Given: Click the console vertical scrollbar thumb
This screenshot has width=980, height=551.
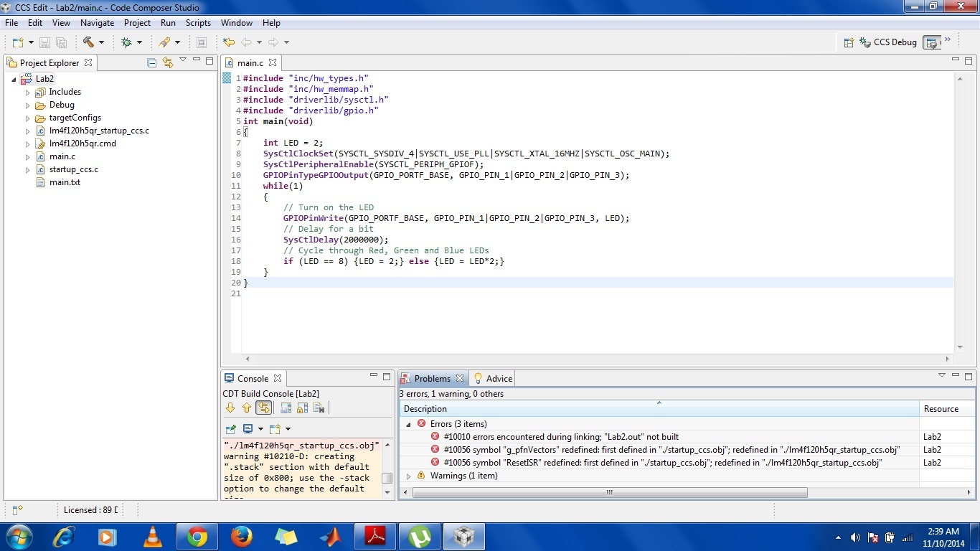Looking at the screenshot, I should coord(387,478).
